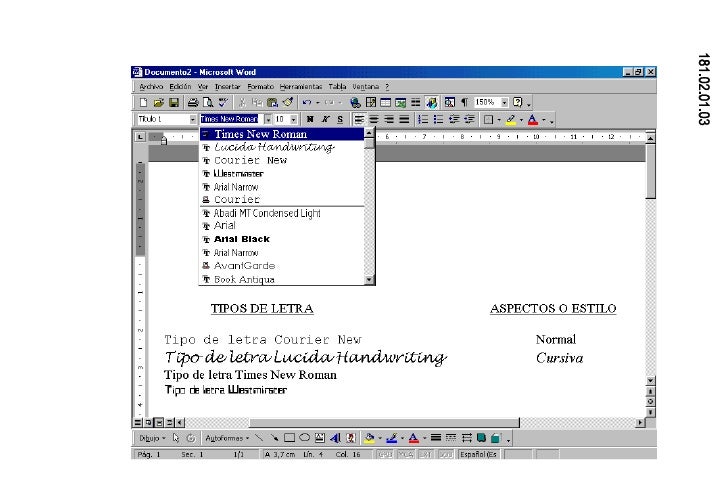Expand the font color dropdown arrow in formatting toolbar
The image size is (728, 504).
[x=544, y=120]
